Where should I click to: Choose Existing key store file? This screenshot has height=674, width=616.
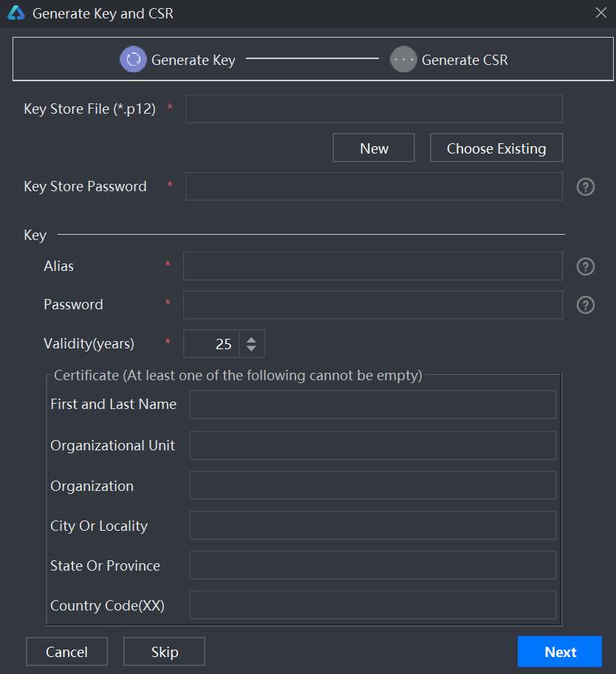(496, 148)
